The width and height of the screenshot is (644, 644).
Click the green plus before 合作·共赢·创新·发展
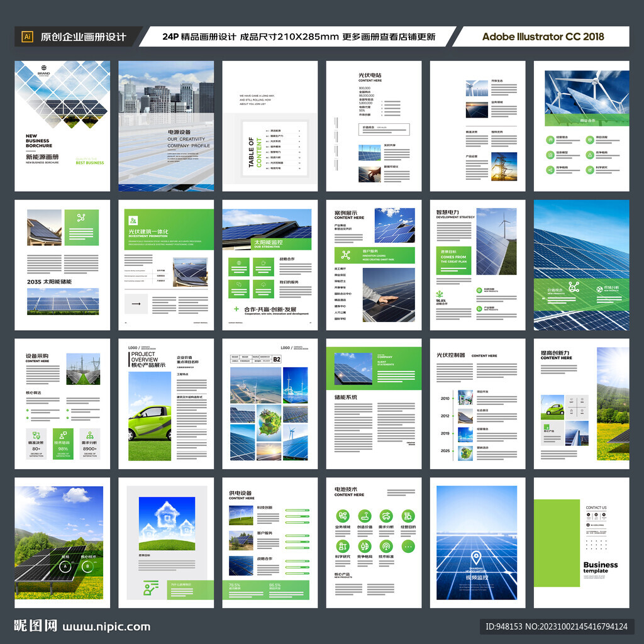point(236,309)
